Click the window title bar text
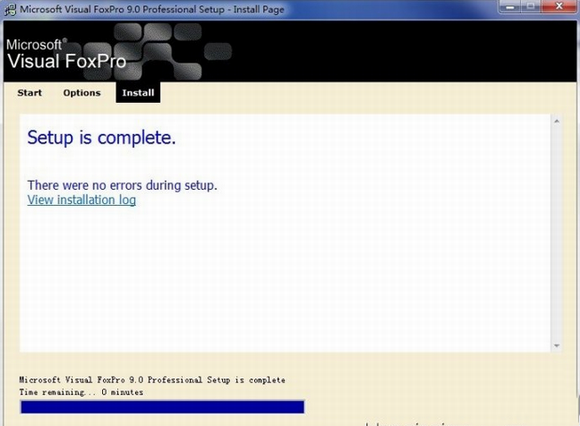Viewport: 580px width, 426px height. [x=152, y=9]
